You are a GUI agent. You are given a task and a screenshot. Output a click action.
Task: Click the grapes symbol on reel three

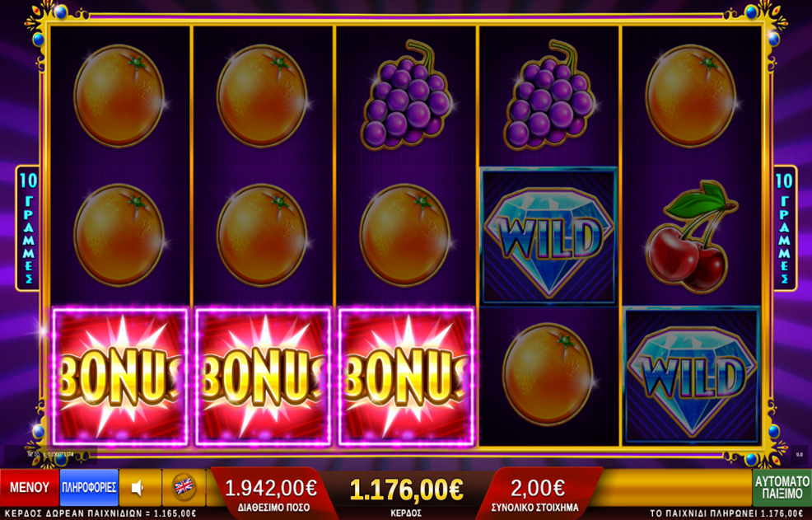coord(407,95)
